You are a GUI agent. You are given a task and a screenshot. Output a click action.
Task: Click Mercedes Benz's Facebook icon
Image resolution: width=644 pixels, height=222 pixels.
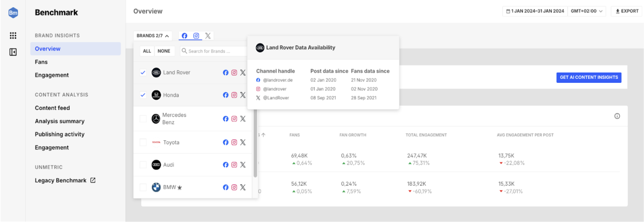tap(226, 119)
